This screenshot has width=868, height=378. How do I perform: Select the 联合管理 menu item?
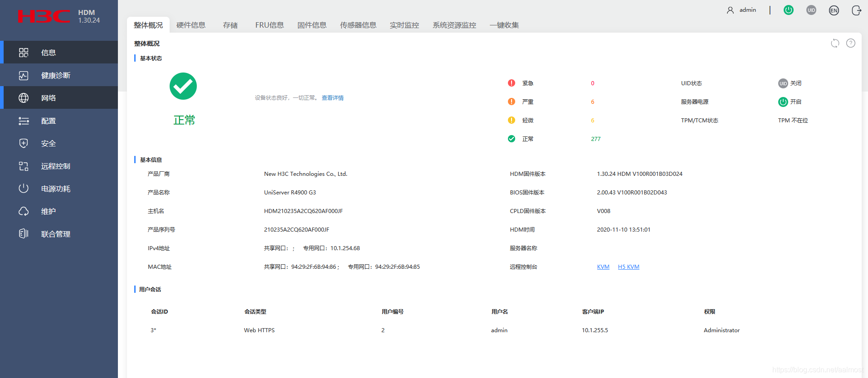pyautogui.click(x=59, y=234)
